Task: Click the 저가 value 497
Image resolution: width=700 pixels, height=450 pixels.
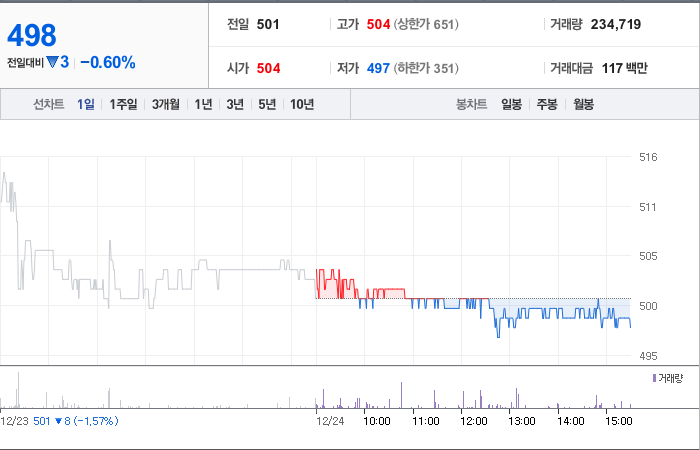Action: pos(378,68)
